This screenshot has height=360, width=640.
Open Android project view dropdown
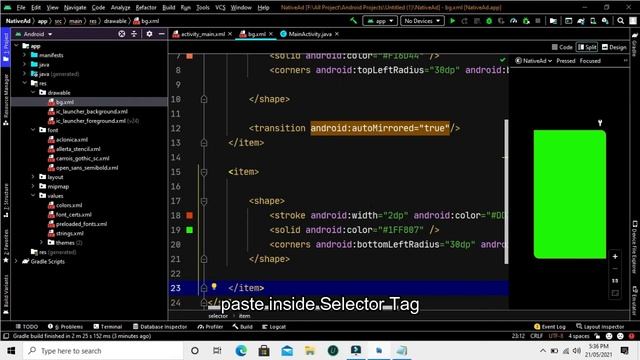click(34, 34)
